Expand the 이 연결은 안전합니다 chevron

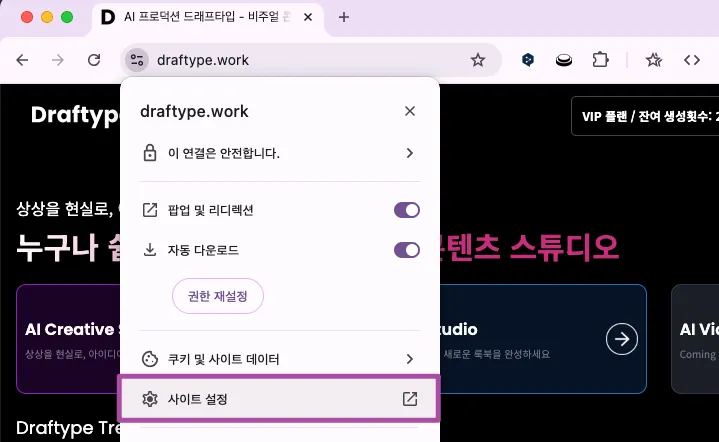pyautogui.click(x=409, y=153)
